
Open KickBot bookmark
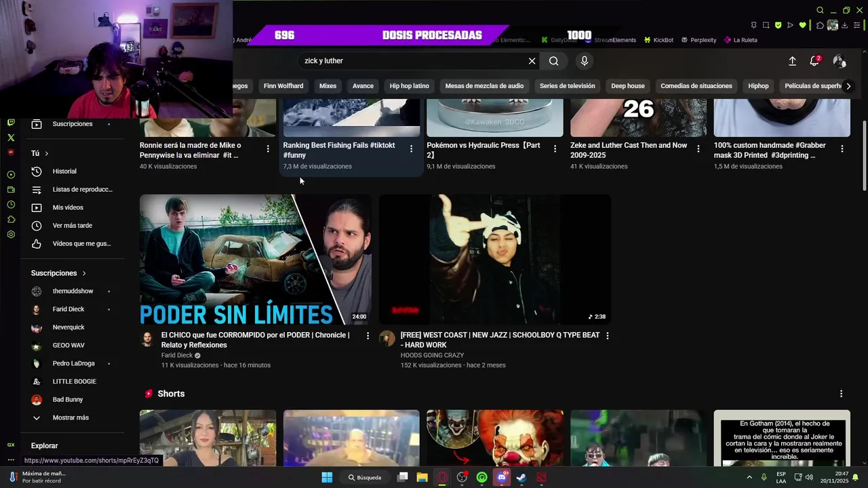[x=658, y=40]
